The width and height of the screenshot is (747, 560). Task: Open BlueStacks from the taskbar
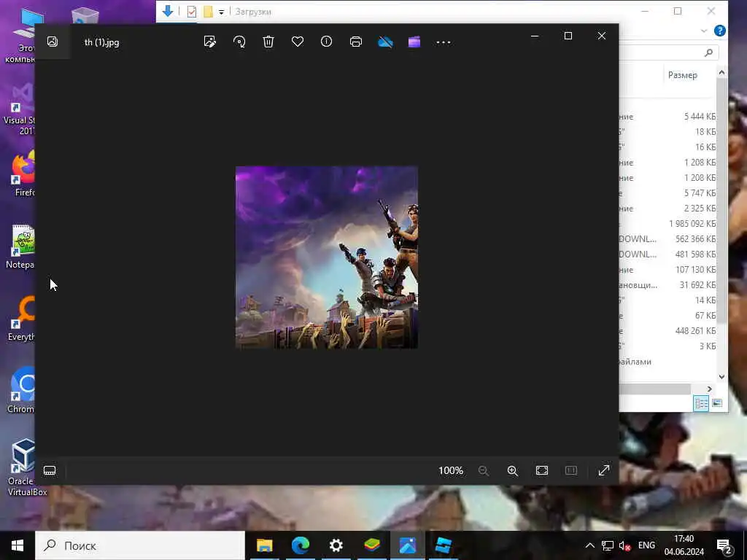point(371,545)
